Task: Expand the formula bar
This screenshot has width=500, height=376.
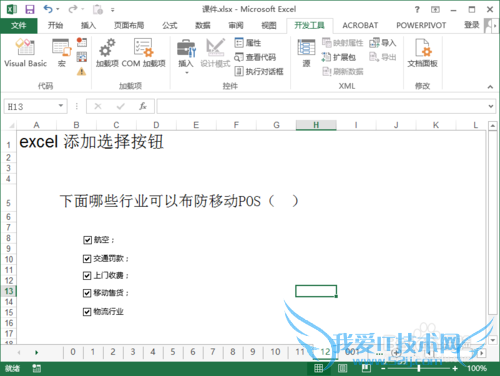Action: (x=491, y=106)
